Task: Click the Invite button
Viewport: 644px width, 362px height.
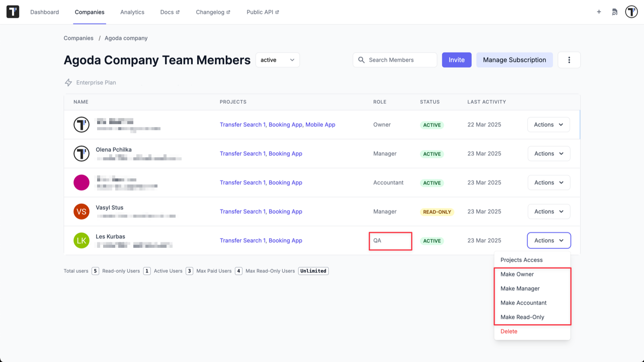Action: click(456, 59)
